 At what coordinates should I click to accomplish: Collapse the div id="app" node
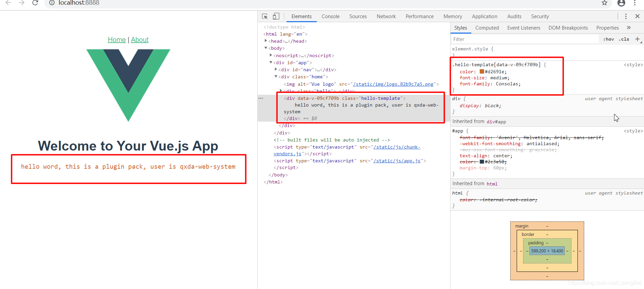(x=271, y=63)
